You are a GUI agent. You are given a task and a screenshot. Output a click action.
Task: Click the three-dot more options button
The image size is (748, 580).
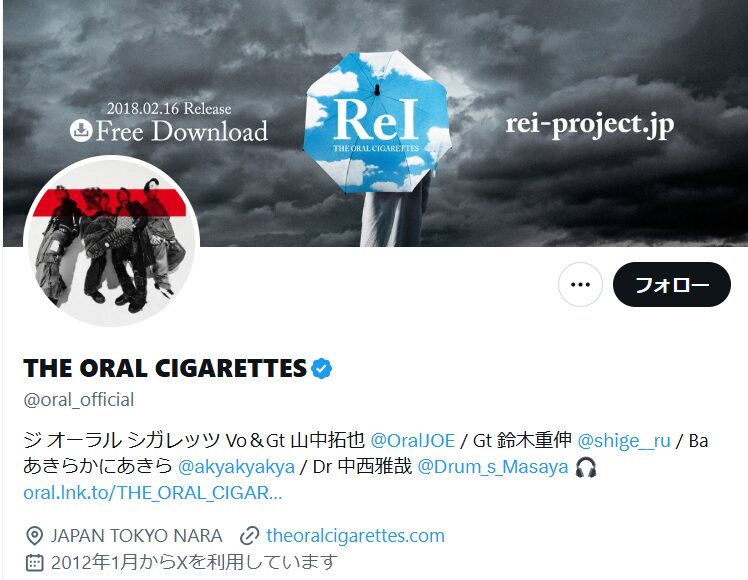(x=580, y=284)
